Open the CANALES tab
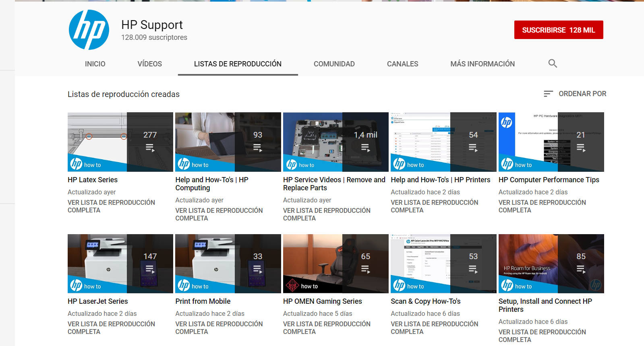This screenshot has height=346, width=644. tap(402, 64)
